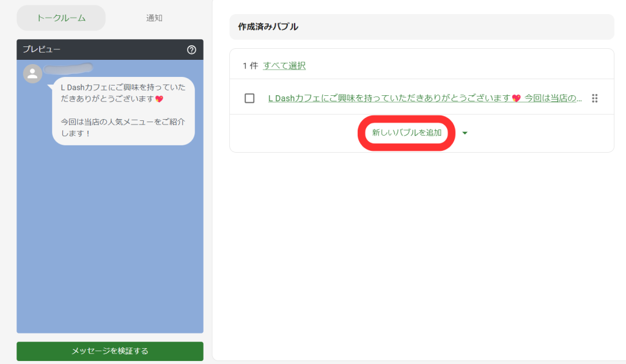Click the drag handle dots icon on the bubble row
Screen dimensions: 626x364
(x=594, y=98)
